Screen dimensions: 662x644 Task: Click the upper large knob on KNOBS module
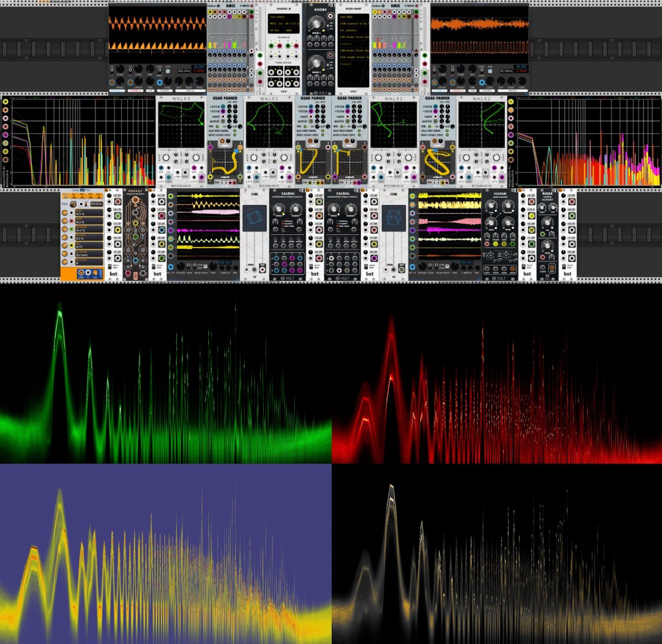click(x=315, y=24)
